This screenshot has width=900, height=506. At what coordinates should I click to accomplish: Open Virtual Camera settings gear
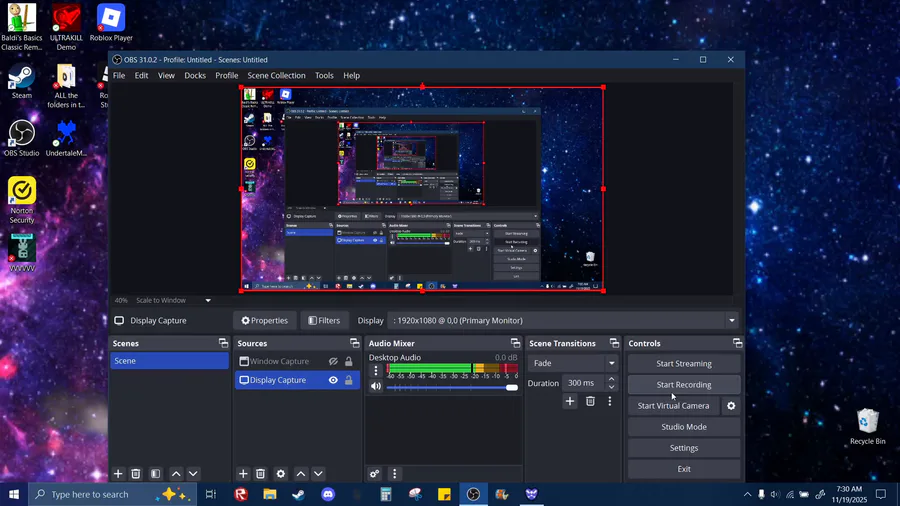point(731,406)
